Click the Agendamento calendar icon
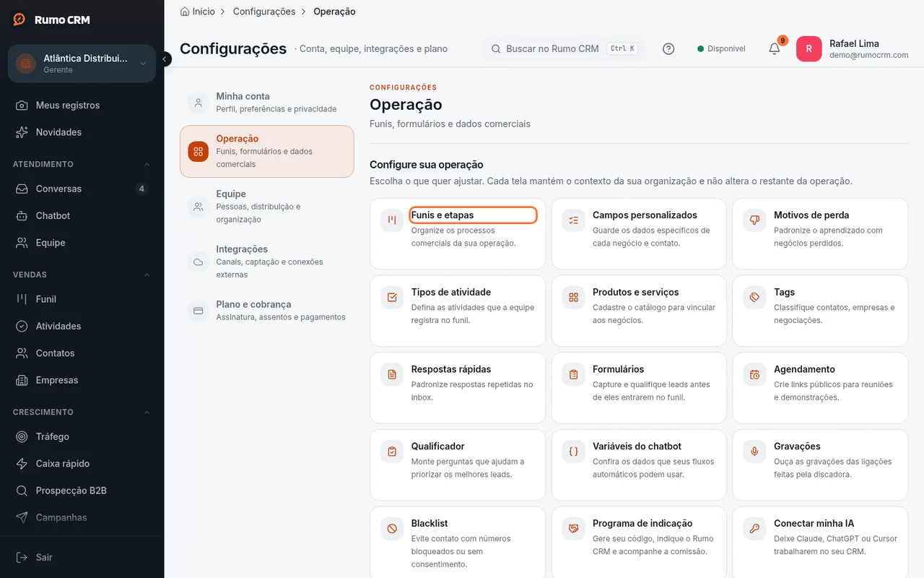Image resolution: width=924 pixels, height=578 pixels. [x=754, y=374]
